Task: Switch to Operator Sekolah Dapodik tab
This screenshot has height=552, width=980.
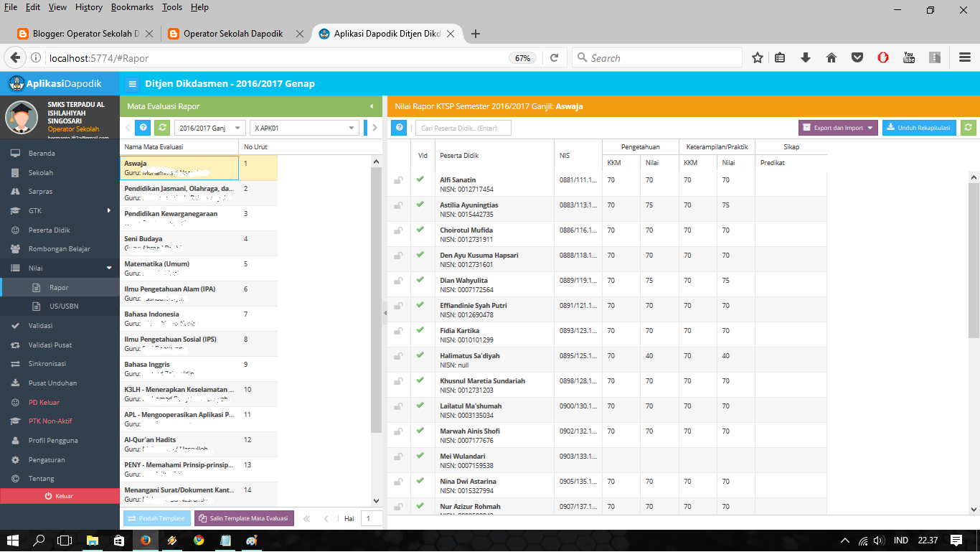Action: click(x=234, y=34)
